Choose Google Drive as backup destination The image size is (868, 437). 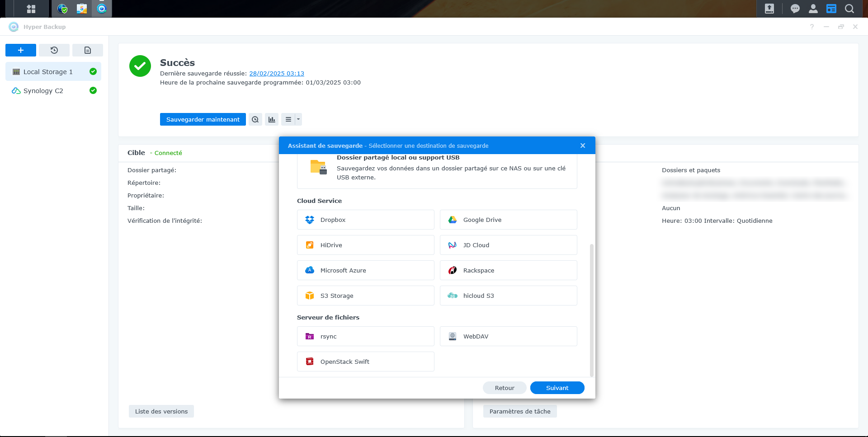pyautogui.click(x=508, y=220)
